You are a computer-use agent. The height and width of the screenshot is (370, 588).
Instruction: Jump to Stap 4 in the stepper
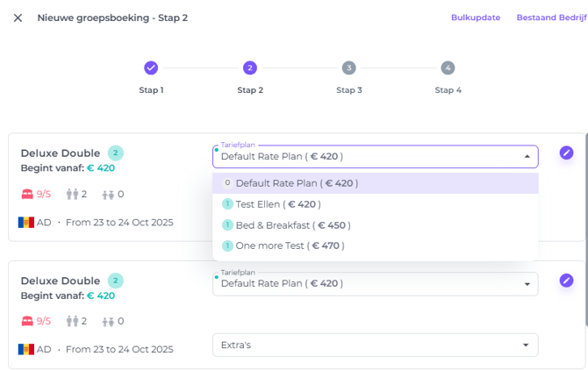click(448, 68)
